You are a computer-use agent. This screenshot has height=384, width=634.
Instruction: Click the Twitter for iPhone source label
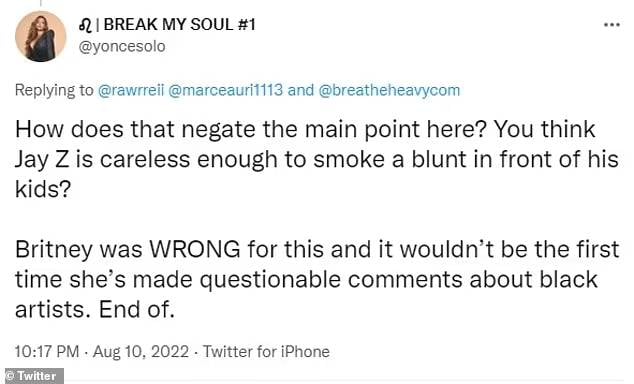266,351
